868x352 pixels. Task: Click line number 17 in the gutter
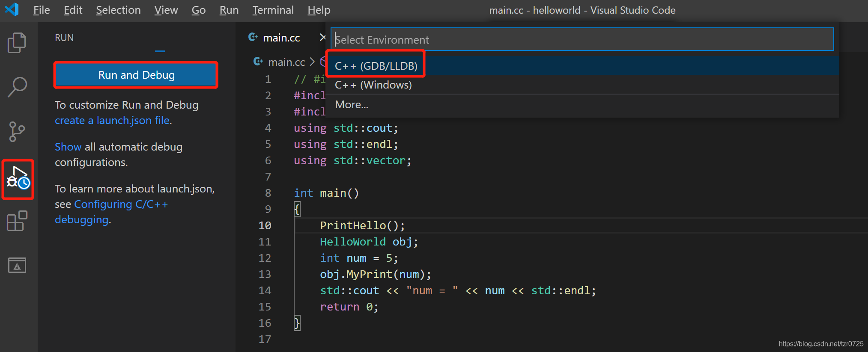pyautogui.click(x=265, y=339)
